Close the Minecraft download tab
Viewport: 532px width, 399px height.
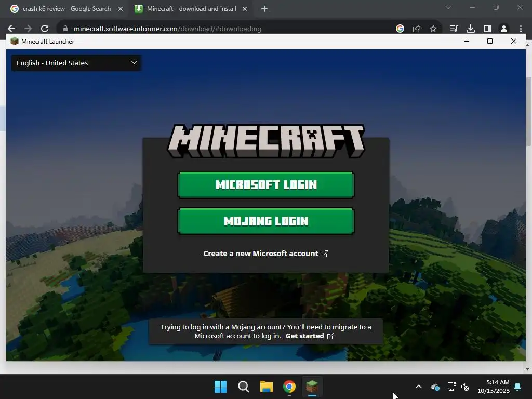[x=245, y=9]
